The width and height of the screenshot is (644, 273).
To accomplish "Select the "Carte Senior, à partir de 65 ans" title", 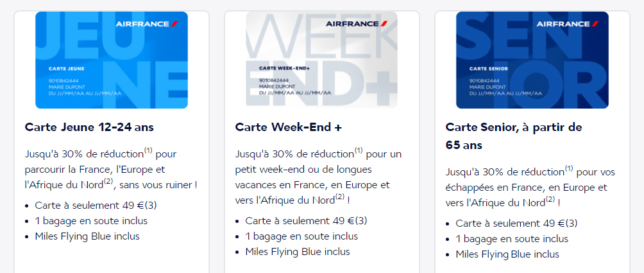I will [x=514, y=136].
